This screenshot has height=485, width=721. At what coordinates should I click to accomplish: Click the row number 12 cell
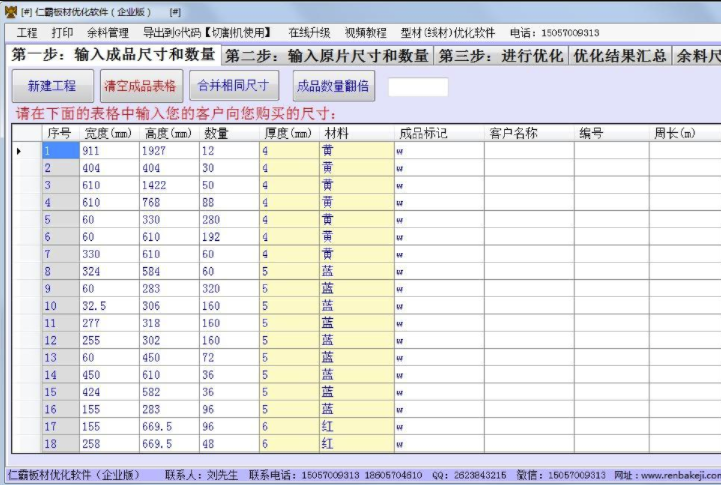point(61,340)
